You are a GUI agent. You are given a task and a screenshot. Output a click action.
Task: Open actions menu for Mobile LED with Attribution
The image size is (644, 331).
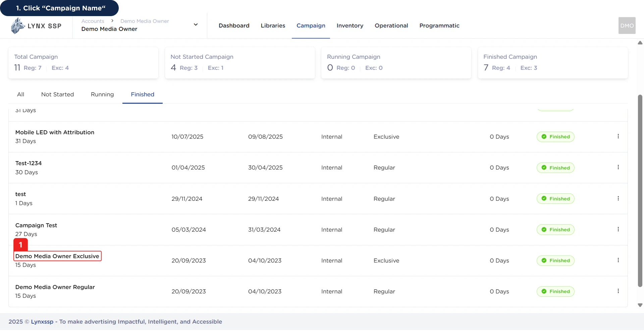click(x=619, y=136)
